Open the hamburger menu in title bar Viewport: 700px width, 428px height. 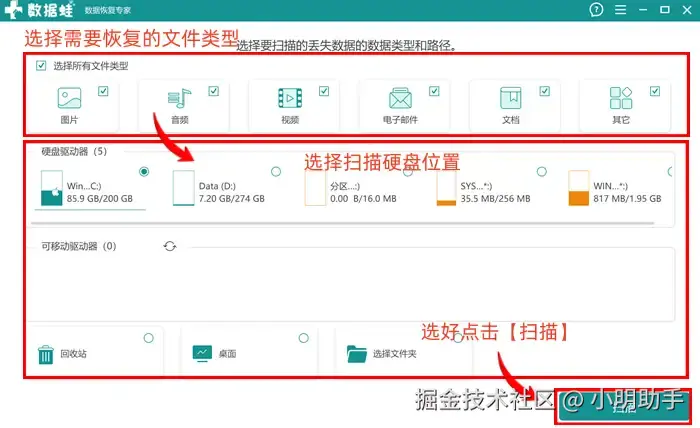point(621,9)
